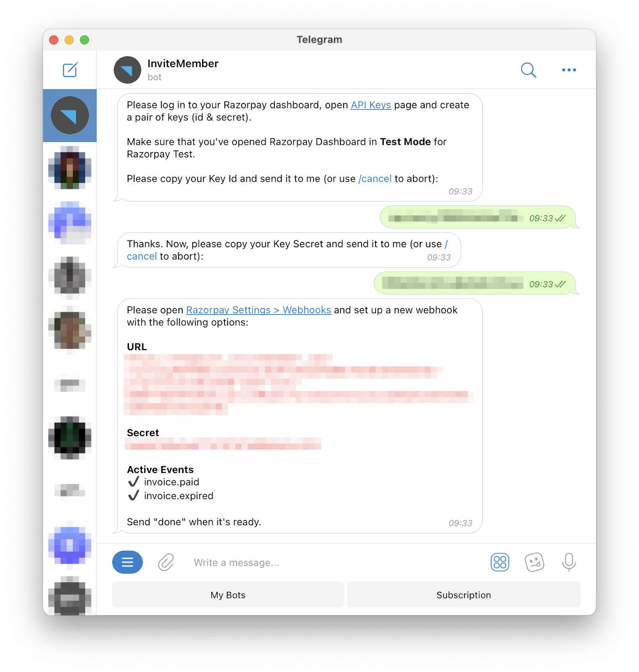The width and height of the screenshot is (639, 672).
Task: Open Razorpay Settings > Webhooks link
Action: coord(259,310)
